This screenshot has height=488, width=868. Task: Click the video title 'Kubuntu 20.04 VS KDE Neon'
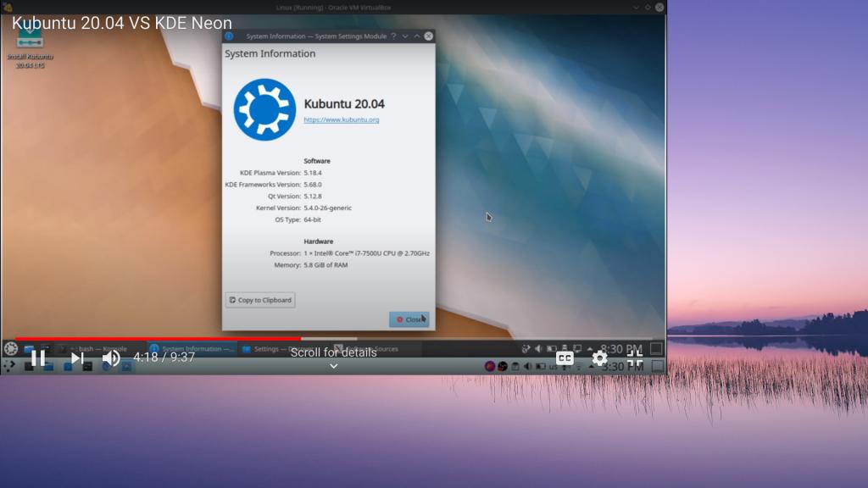122,23
